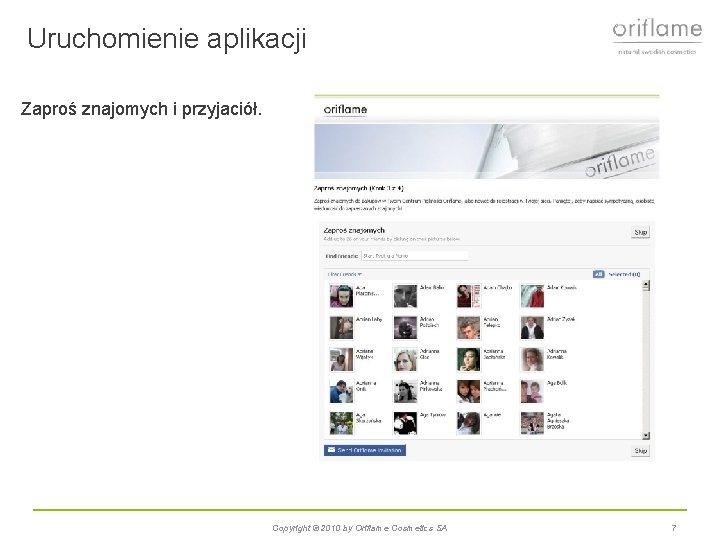
Task: Click the oriflame product banner image
Action: pos(487,151)
